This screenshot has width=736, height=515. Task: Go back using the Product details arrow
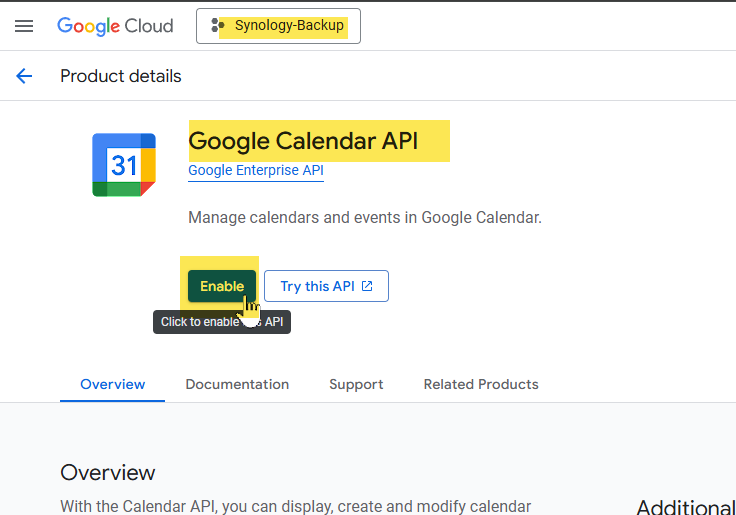click(x=24, y=76)
